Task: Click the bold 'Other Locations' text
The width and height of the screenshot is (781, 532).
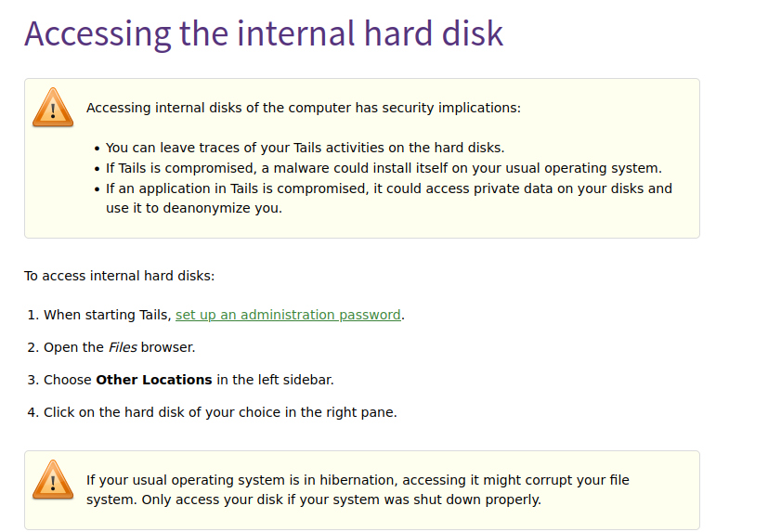Action: pyautogui.click(x=154, y=380)
